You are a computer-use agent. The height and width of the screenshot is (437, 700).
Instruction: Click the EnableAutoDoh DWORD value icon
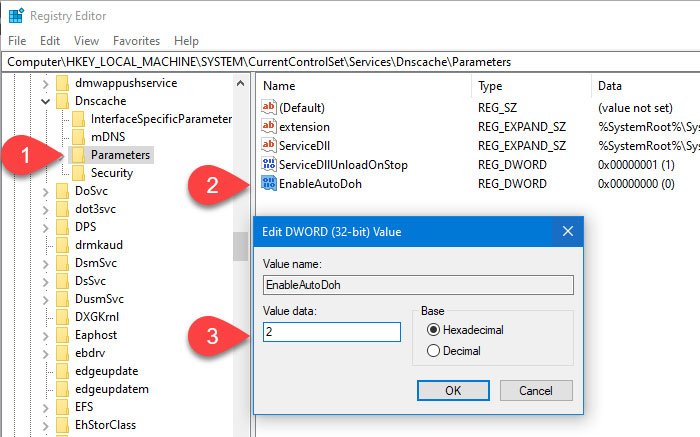point(268,183)
